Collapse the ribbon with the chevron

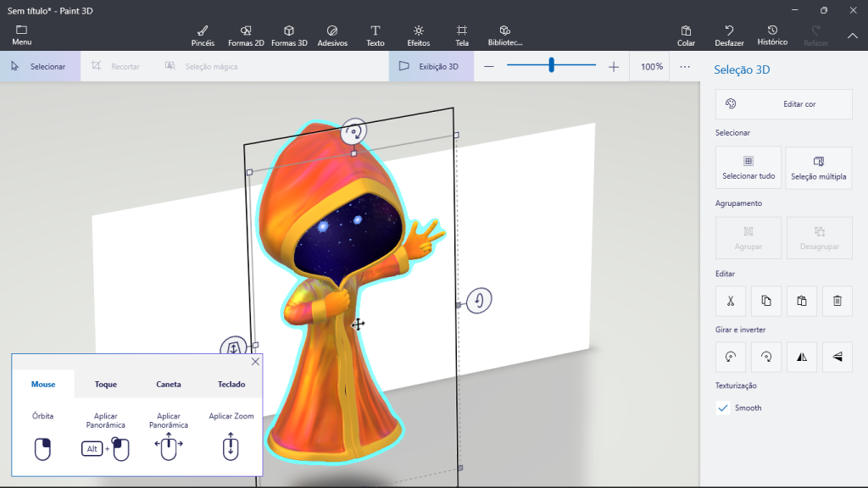(x=853, y=36)
